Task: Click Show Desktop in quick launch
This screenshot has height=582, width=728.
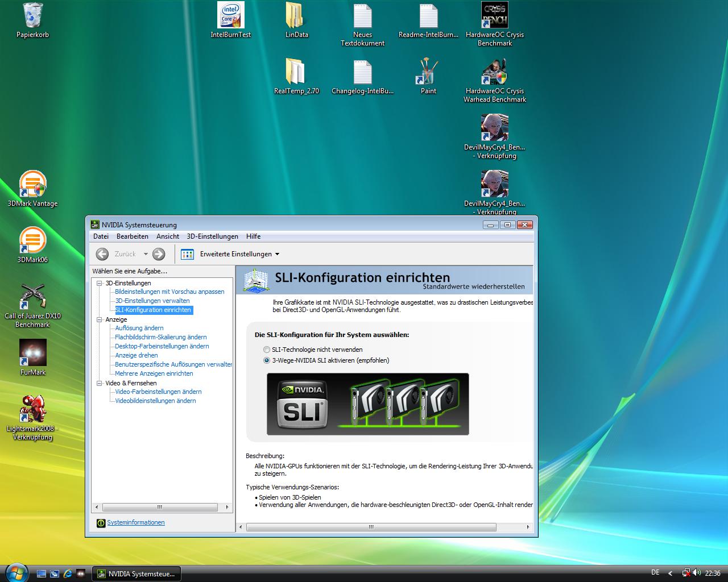Action: (42, 574)
